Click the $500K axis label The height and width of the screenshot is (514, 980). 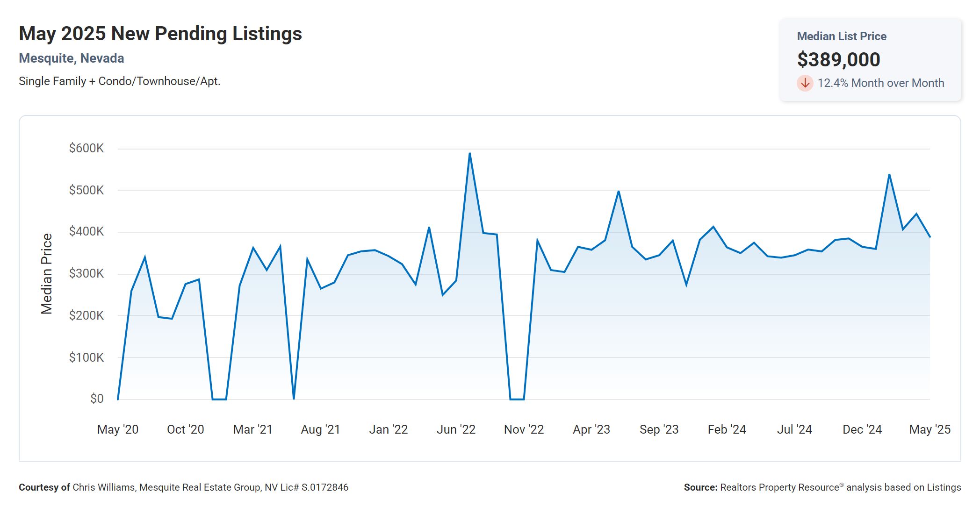(86, 190)
